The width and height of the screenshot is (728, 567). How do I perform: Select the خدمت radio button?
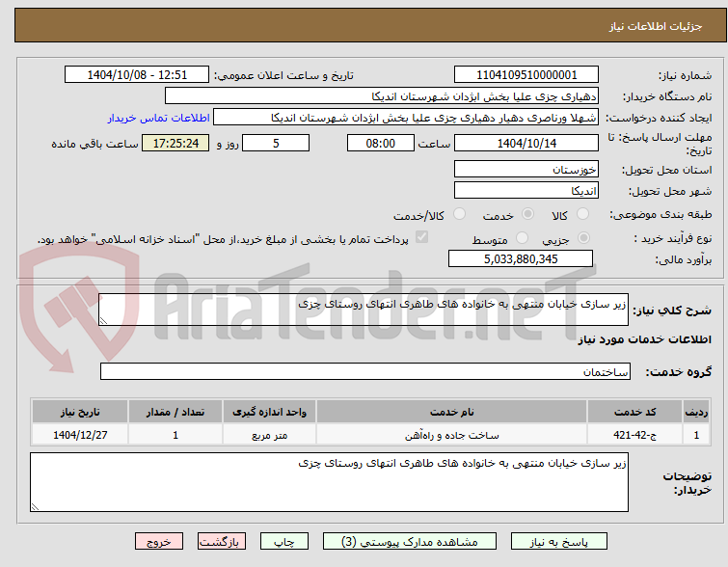pos(527,214)
